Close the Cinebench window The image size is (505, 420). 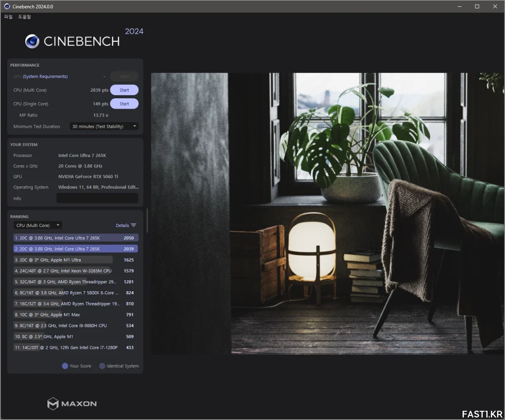(495, 6)
